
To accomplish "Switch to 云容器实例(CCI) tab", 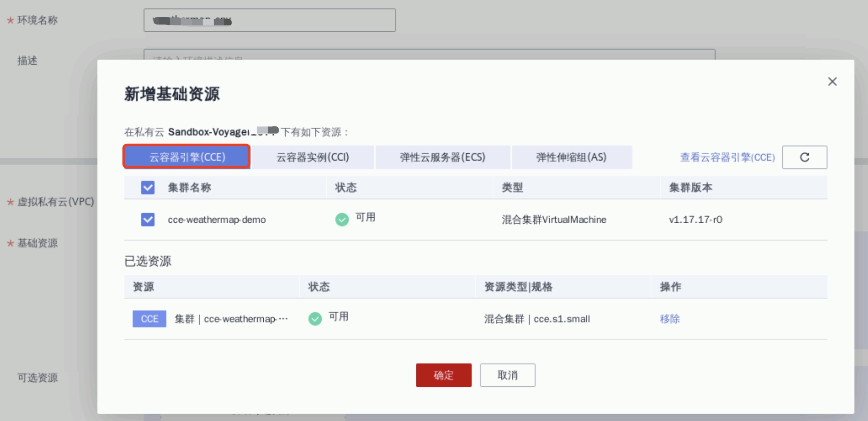I will tap(313, 157).
